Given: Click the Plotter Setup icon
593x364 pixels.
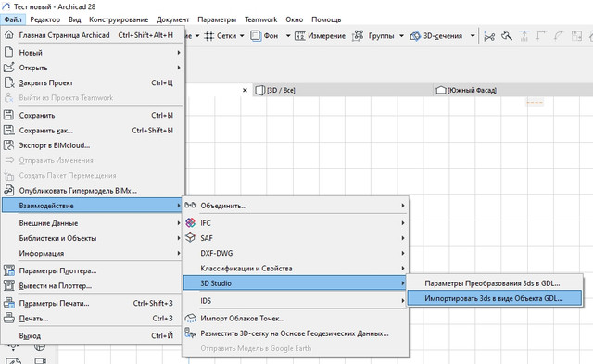Looking at the screenshot, I should click(8, 270).
